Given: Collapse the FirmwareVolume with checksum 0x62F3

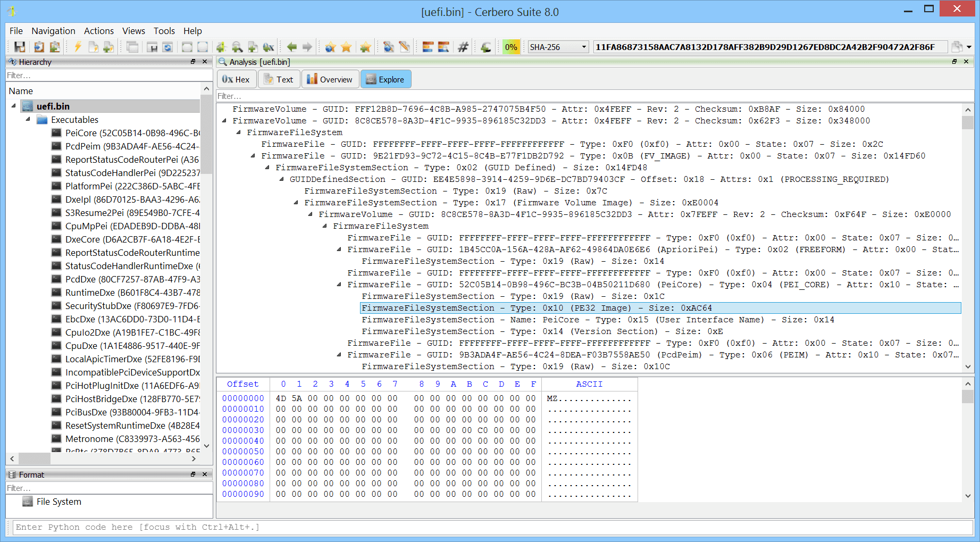Looking at the screenshot, I should (x=224, y=121).
